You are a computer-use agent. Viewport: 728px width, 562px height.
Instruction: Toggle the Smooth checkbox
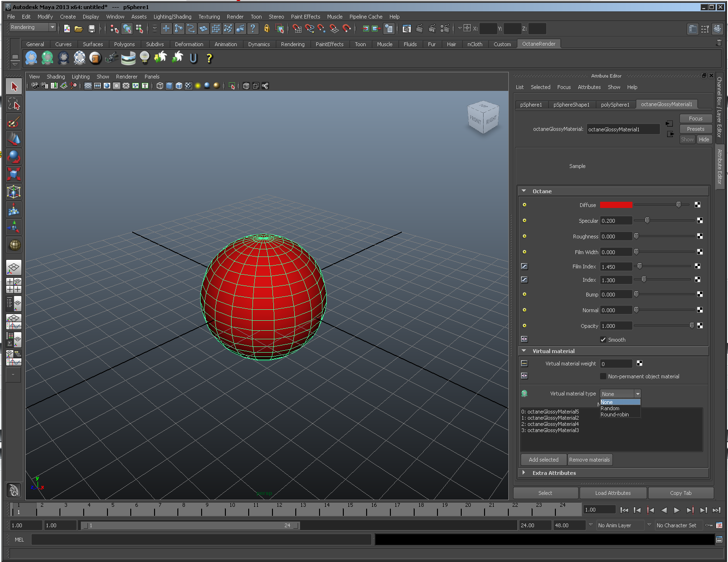603,339
